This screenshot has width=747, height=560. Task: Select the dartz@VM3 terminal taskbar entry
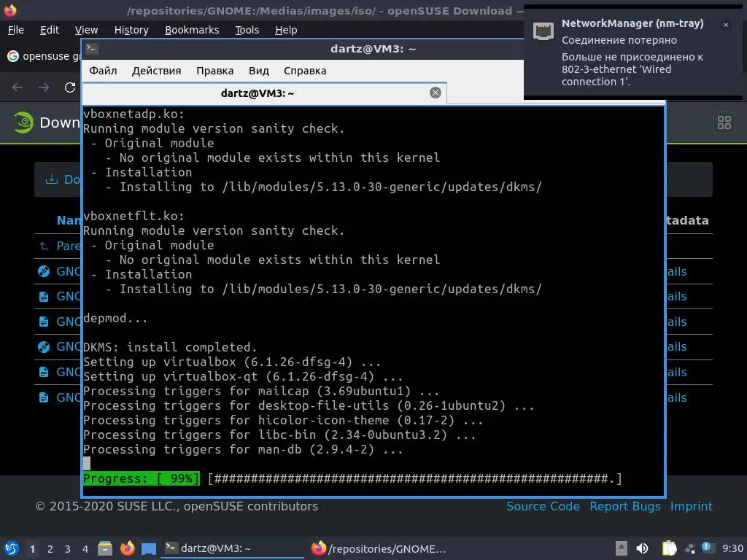pos(233,548)
